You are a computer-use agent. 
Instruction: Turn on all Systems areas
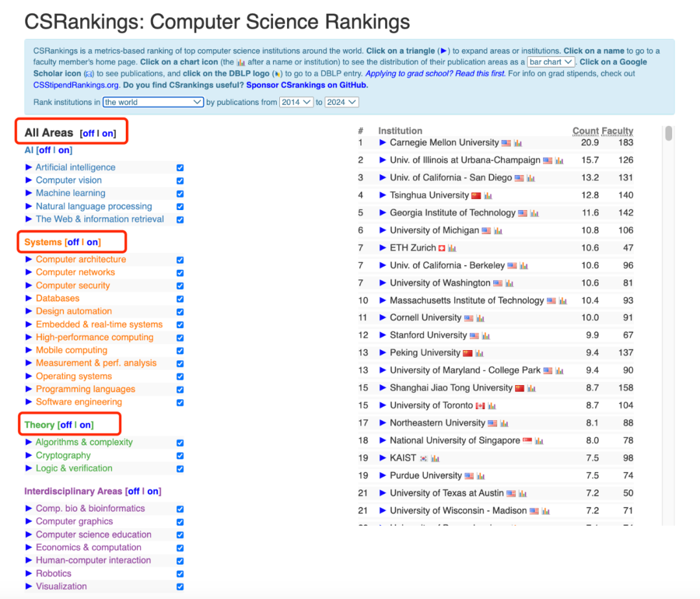click(93, 242)
